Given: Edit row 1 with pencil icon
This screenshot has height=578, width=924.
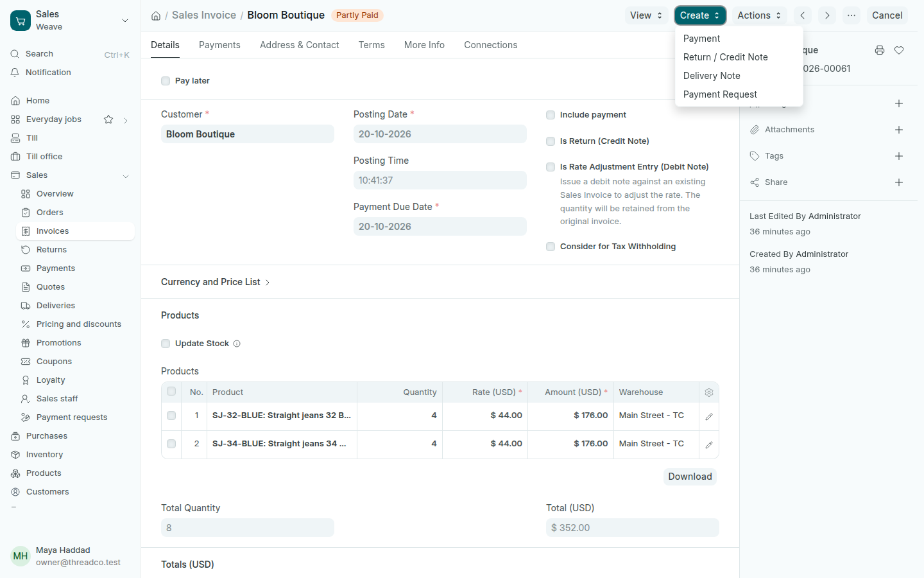Looking at the screenshot, I should 709,417.
